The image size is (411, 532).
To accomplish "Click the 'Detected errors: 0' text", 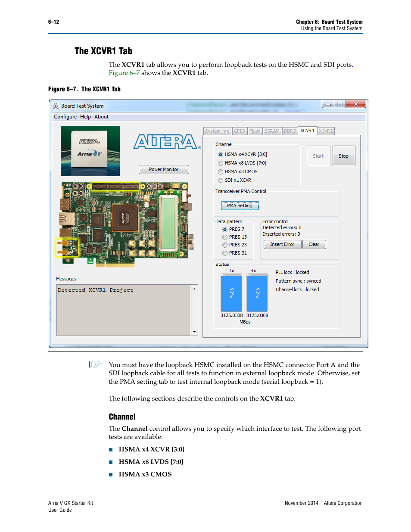I will tap(282, 227).
